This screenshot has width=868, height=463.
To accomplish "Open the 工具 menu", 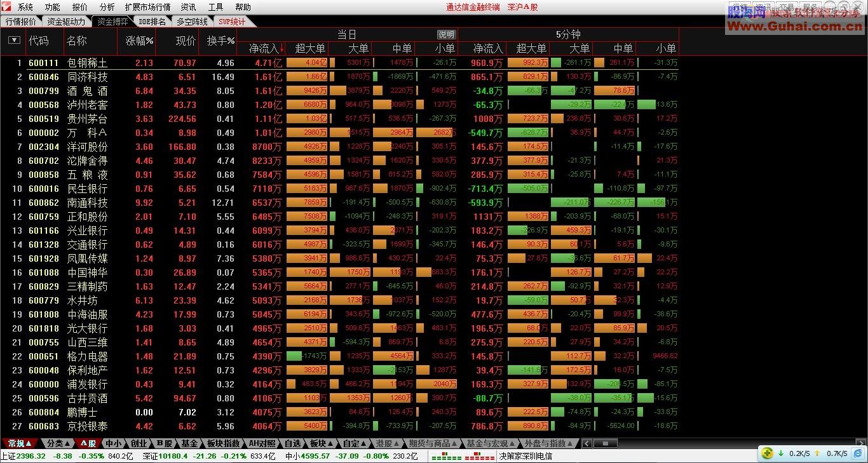I will 216,7.
